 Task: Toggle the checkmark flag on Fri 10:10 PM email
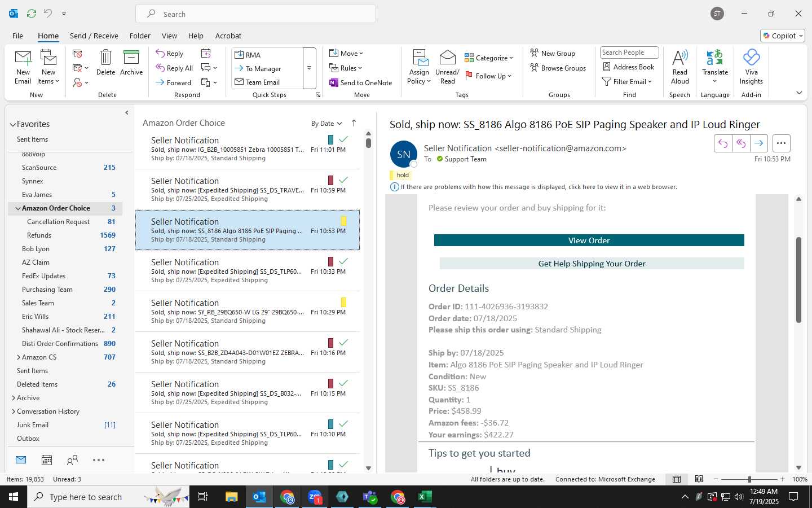click(x=343, y=423)
